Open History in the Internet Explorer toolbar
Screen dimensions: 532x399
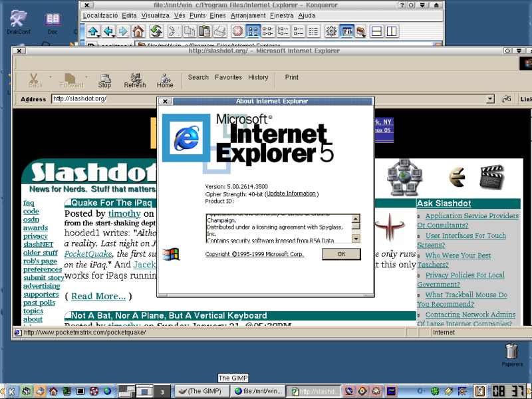point(258,77)
